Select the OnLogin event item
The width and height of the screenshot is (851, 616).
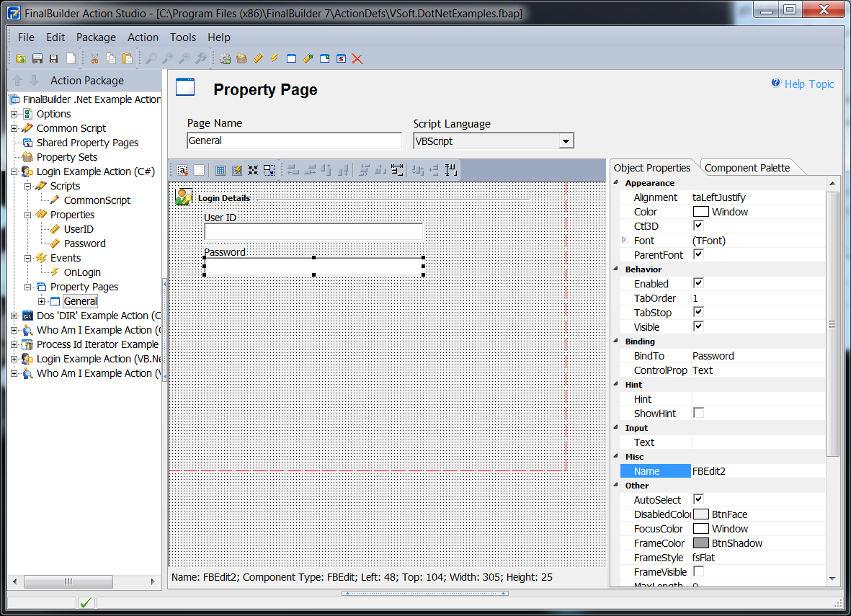82,272
